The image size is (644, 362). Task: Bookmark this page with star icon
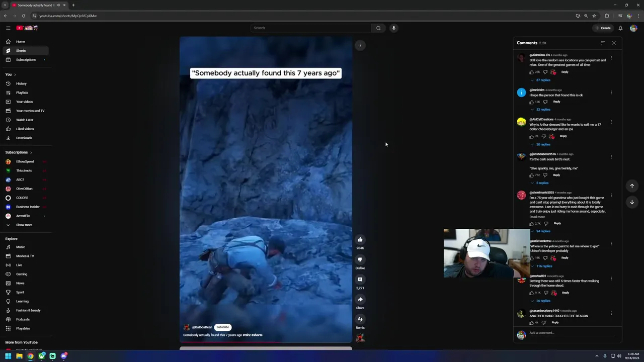(x=594, y=16)
